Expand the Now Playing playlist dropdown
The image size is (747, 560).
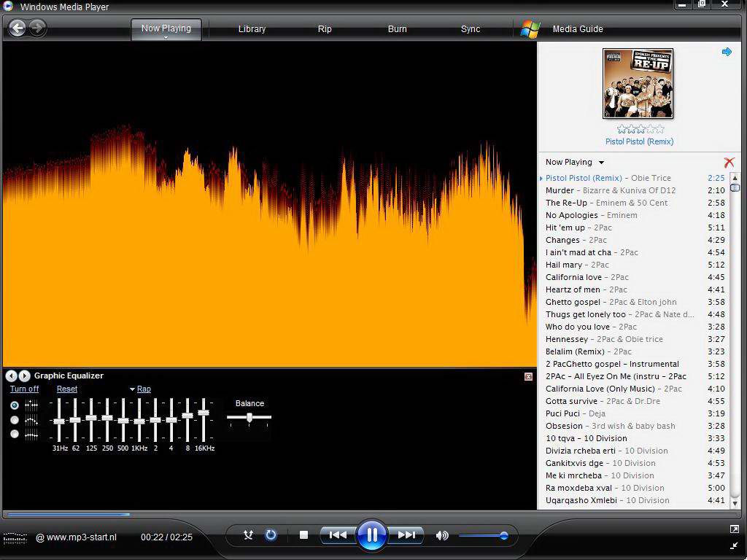click(x=601, y=163)
